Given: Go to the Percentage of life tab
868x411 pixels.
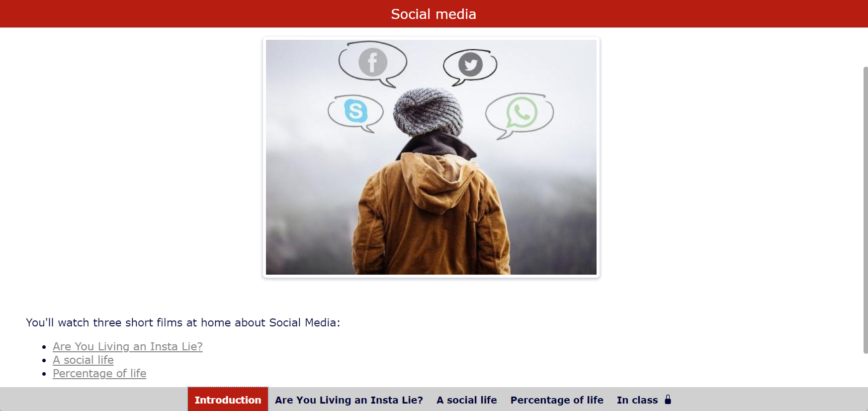Looking at the screenshot, I should click(557, 400).
